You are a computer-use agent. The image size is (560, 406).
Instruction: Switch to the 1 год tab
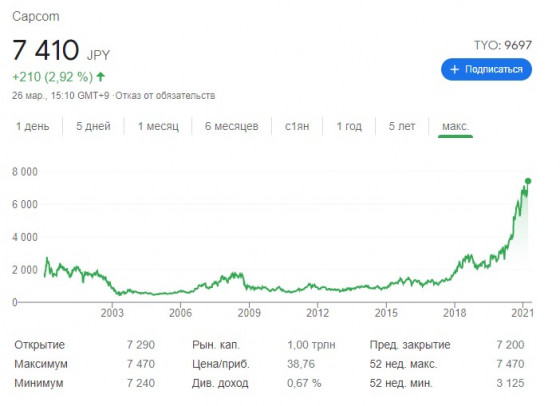(x=349, y=126)
